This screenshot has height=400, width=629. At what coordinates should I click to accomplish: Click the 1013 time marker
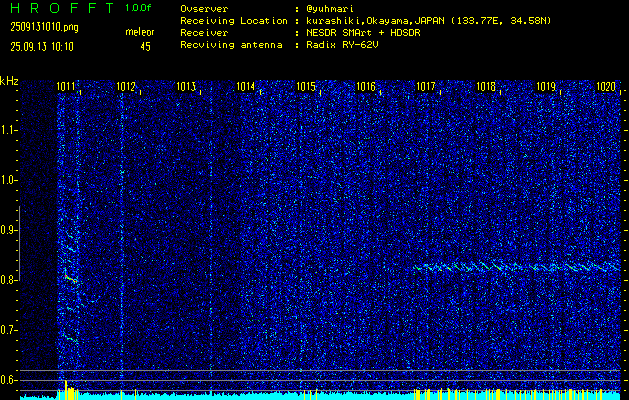tap(186, 87)
